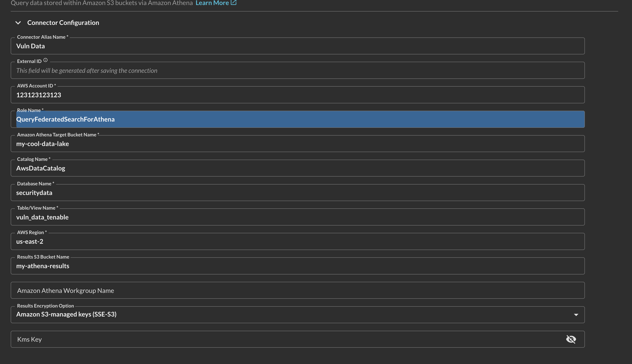Select the AWS Account ID input field

click(x=297, y=95)
